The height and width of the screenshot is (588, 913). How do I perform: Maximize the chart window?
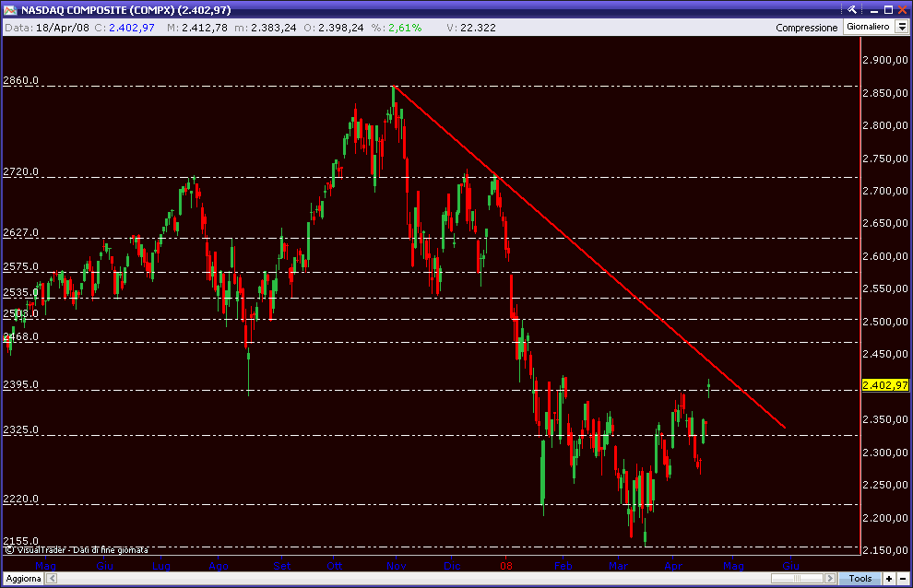pyautogui.click(x=886, y=9)
